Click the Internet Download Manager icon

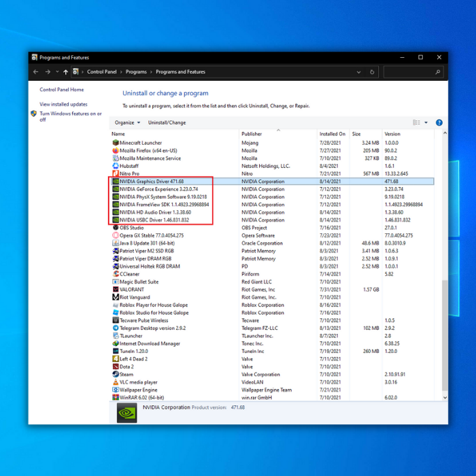pyautogui.click(x=116, y=343)
